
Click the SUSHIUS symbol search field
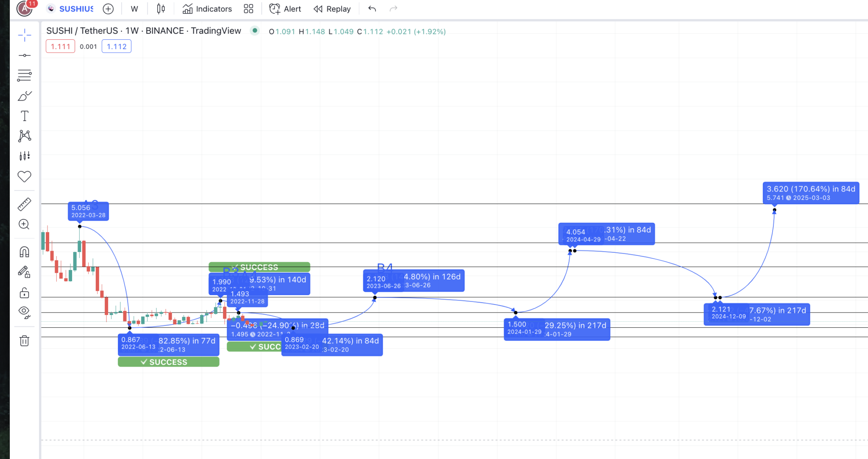click(x=75, y=9)
